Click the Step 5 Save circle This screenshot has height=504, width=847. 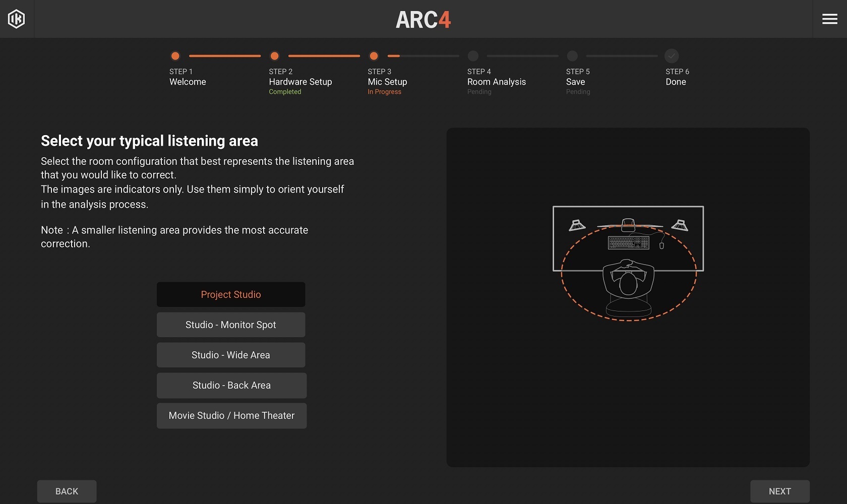coord(572,56)
